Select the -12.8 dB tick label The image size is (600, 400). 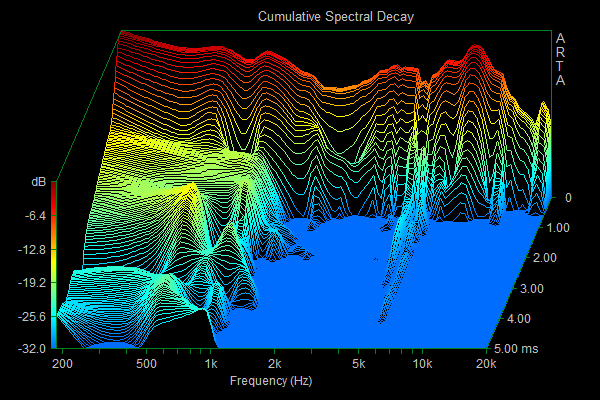(x=31, y=249)
